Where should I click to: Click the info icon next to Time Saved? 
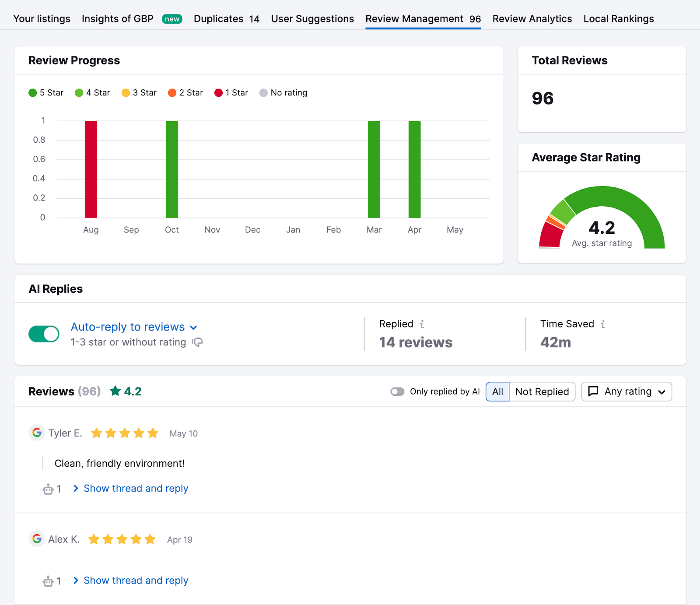tap(603, 324)
